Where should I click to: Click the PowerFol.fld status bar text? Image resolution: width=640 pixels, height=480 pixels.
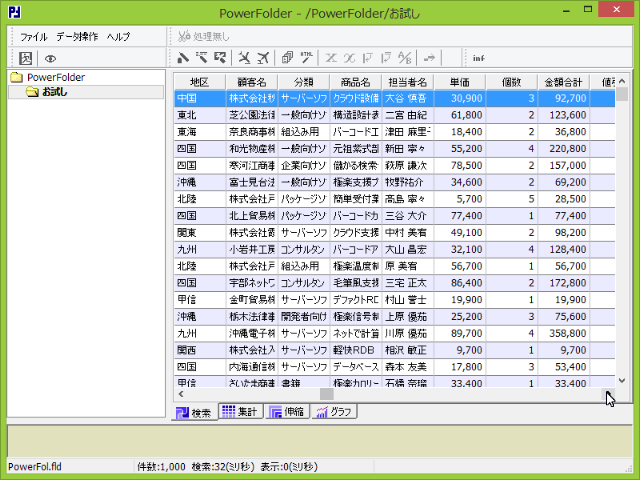point(35,467)
